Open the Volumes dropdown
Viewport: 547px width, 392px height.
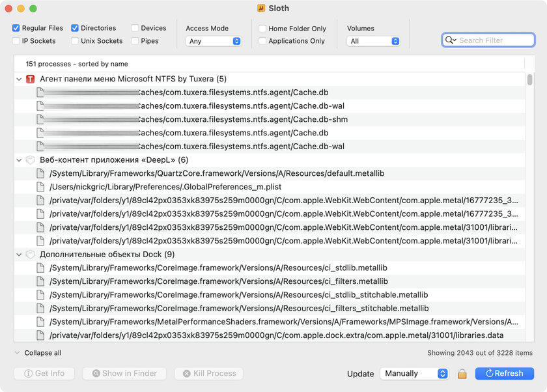[373, 41]
